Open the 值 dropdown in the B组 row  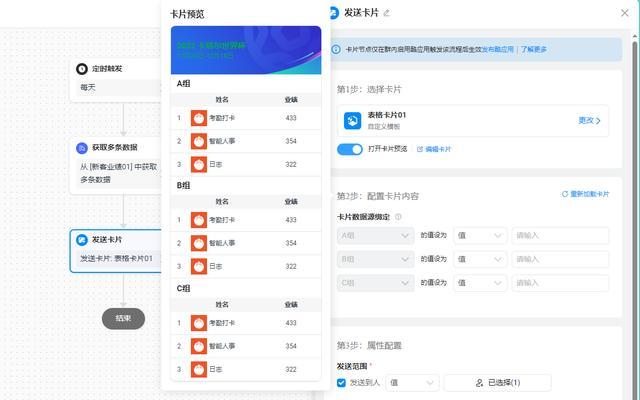(478, 259)
